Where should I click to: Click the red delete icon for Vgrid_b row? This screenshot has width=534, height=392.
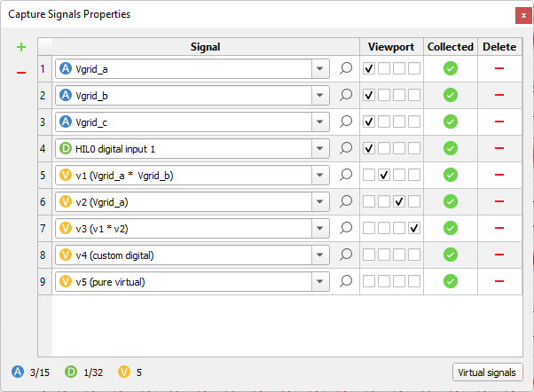(499, 95)
